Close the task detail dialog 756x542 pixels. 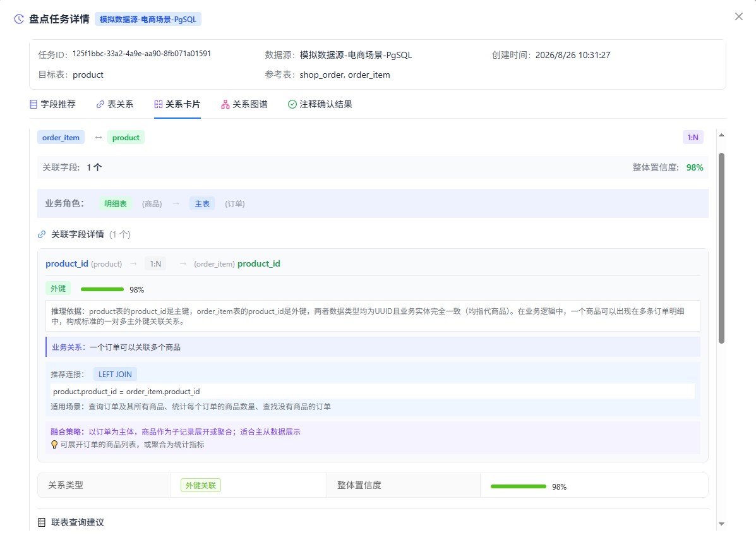pyautogui.click(x=739, y=17)
